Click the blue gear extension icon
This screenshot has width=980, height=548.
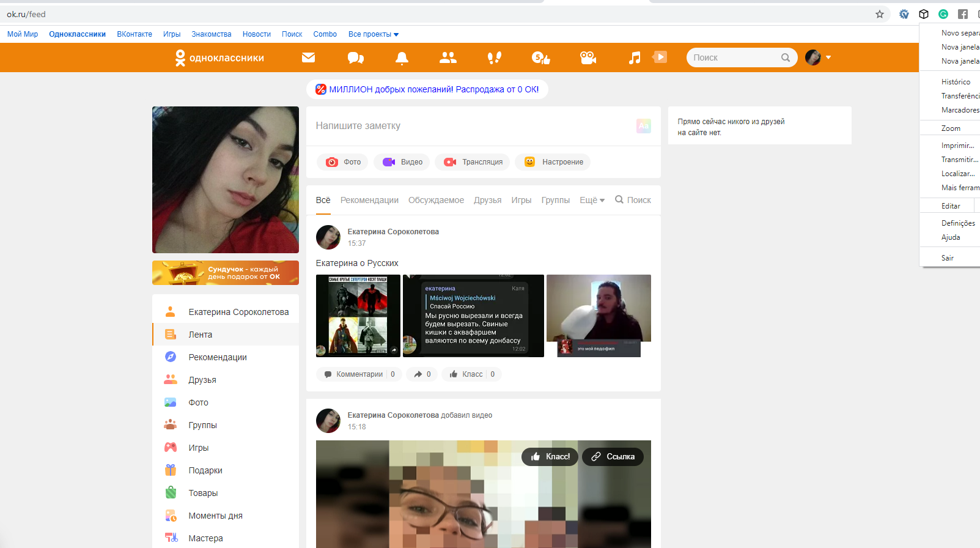point(904,14)
